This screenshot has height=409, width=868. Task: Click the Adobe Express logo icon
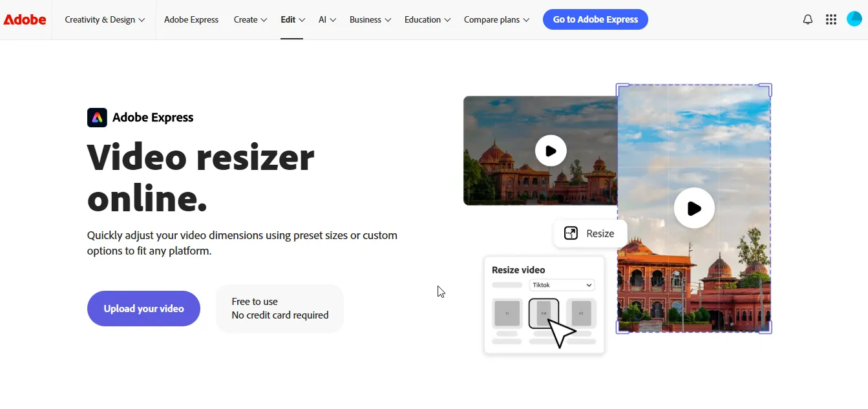(x=97, y=118)
